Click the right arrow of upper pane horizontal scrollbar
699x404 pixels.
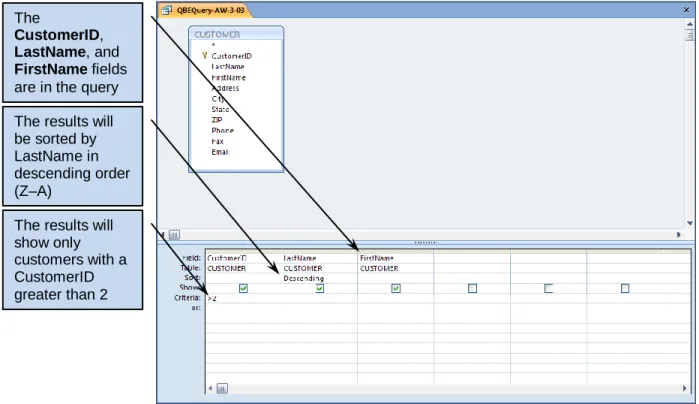tap(678, 235)
